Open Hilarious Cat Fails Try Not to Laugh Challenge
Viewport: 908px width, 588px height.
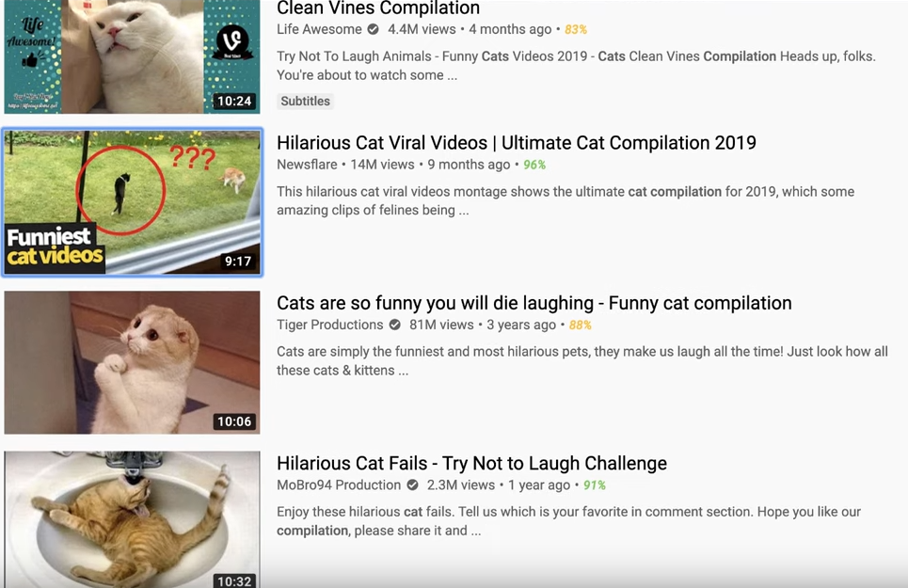pos(472,463)
